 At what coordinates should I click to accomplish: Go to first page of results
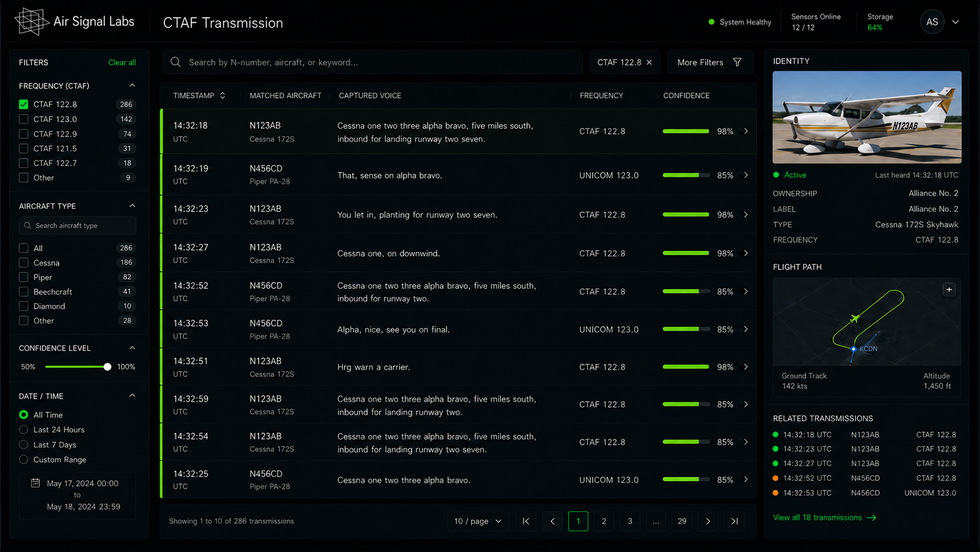526,521
